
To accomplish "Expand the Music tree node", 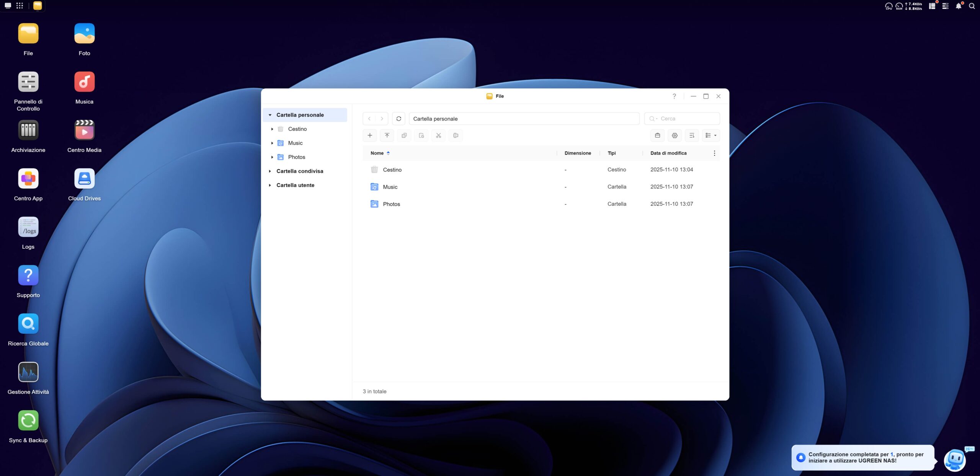I will point(272,143).
